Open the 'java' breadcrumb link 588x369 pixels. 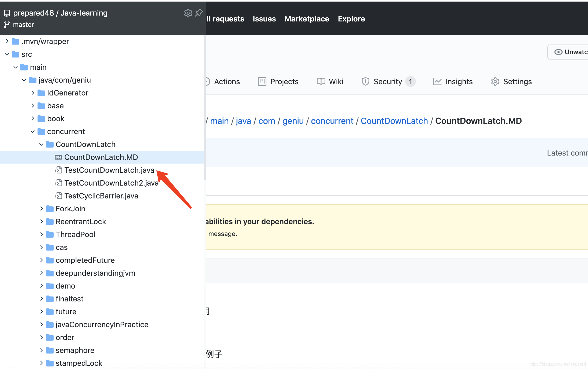coord(243,121)
